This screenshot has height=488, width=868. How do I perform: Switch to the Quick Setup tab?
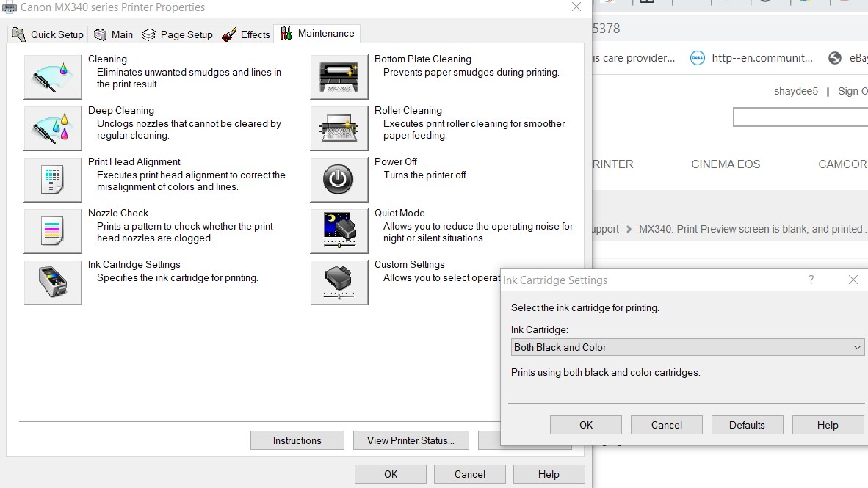click(47, 34)
